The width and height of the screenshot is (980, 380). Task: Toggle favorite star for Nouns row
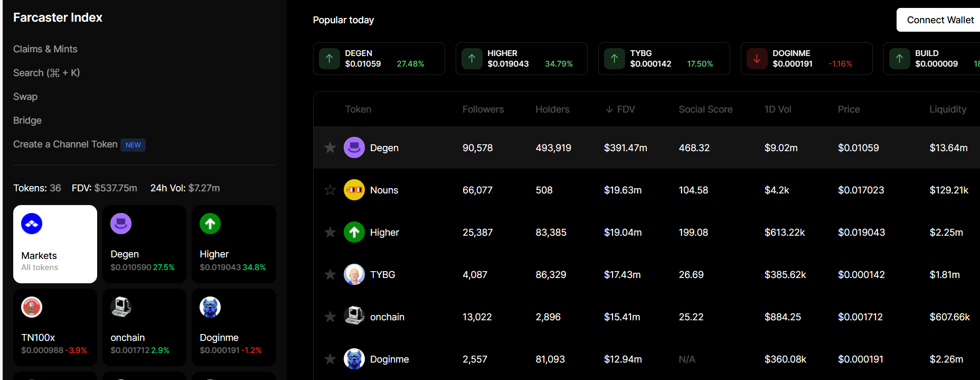(330, 190)
